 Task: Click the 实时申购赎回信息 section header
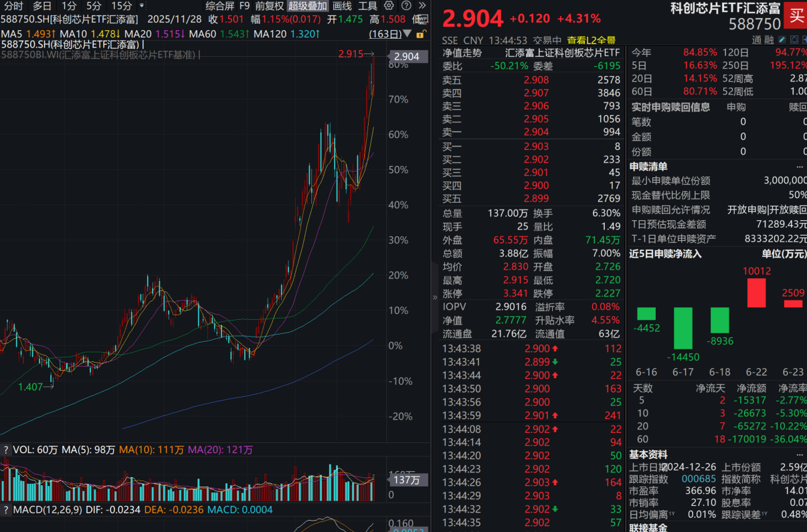point(671,106)
